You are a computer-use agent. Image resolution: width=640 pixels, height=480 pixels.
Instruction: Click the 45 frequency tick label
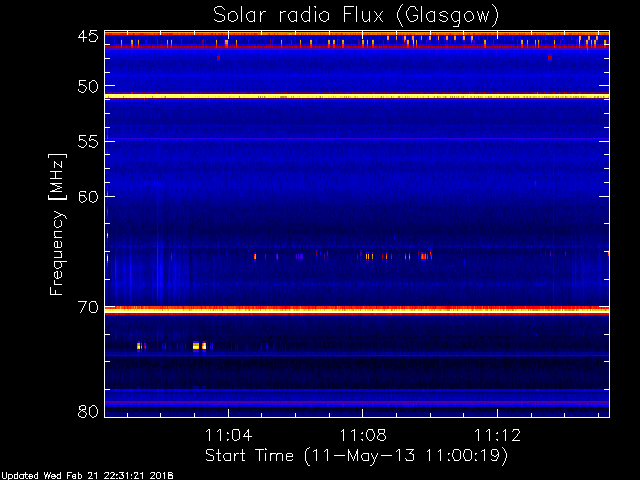tap(88, 37)
